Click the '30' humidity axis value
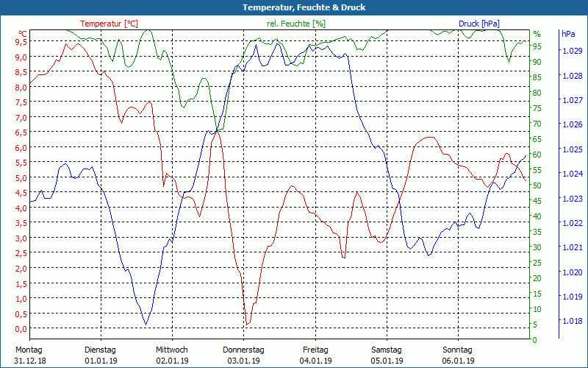588x368 pixels. tap(537, 247)
